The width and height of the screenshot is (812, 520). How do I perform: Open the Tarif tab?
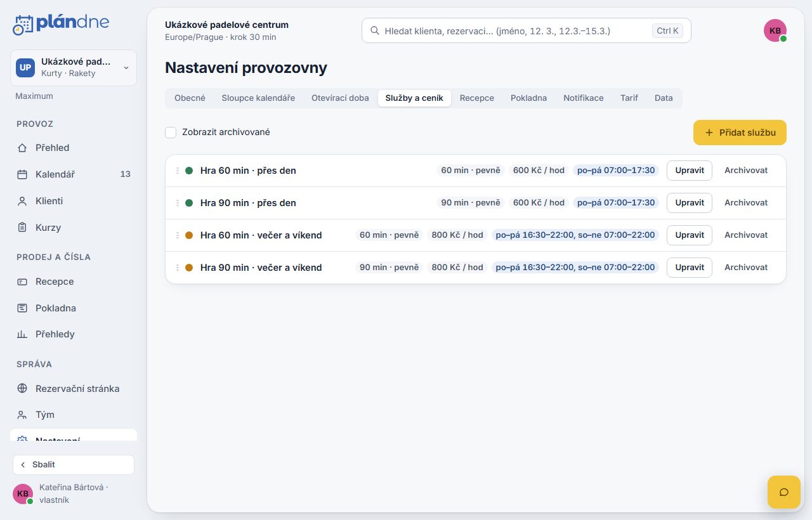pyautogui.click(x=629, y=98)
